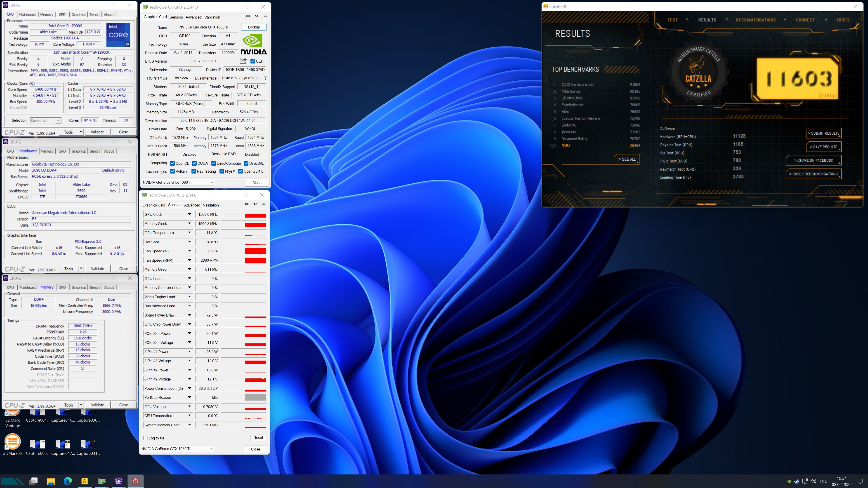
Task: Click SEE ALL under Top Benchmarks
Action: 627,159
